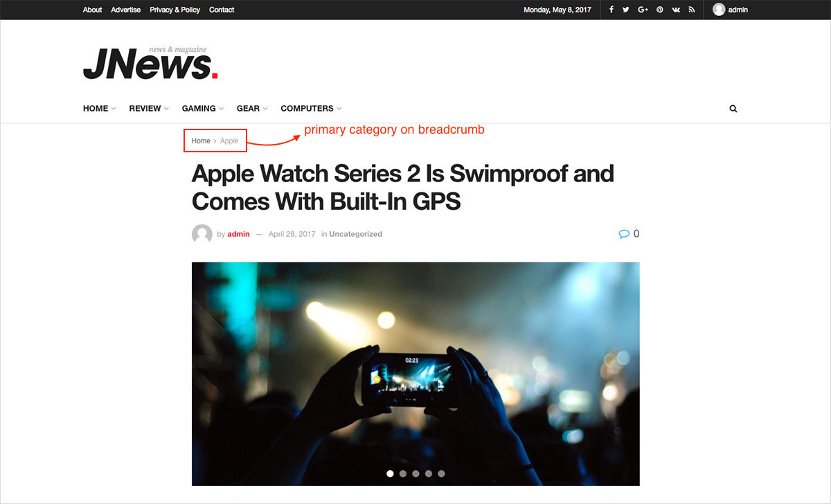Open the Google Plus social icon

[643, 10]
